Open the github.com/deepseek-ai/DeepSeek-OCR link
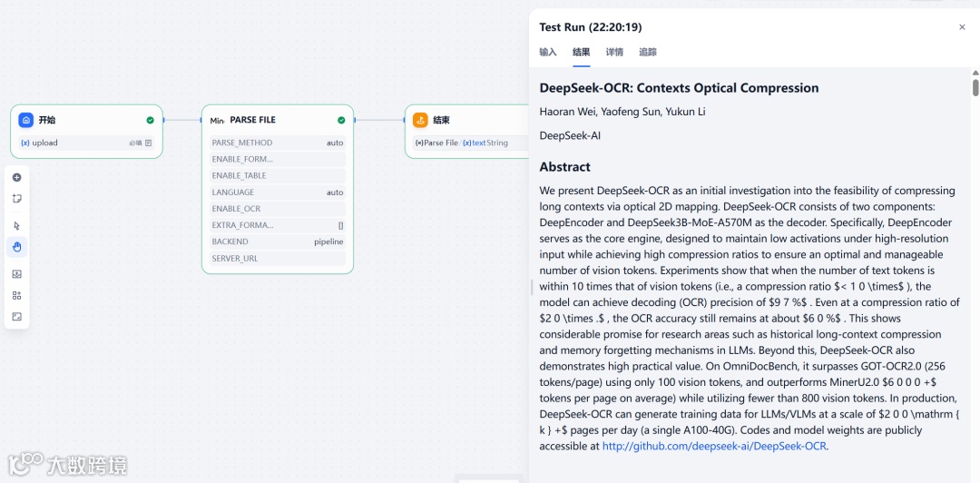The image size is (980, 483). tap(714, 446)
